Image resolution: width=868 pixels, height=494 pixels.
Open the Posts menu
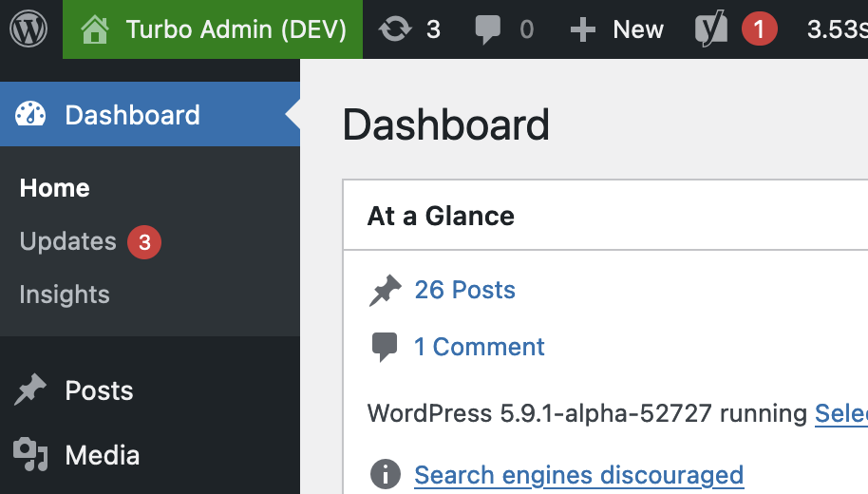click(x=99, y=390)
